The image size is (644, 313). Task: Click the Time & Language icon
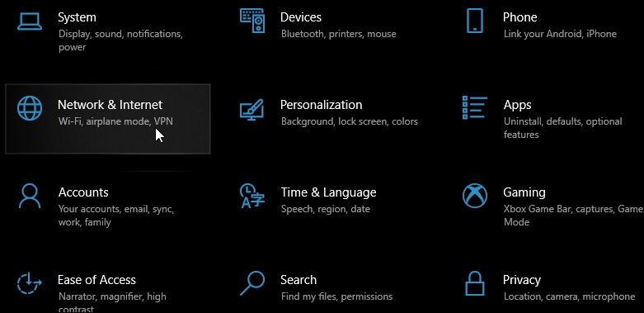(252, 196)
